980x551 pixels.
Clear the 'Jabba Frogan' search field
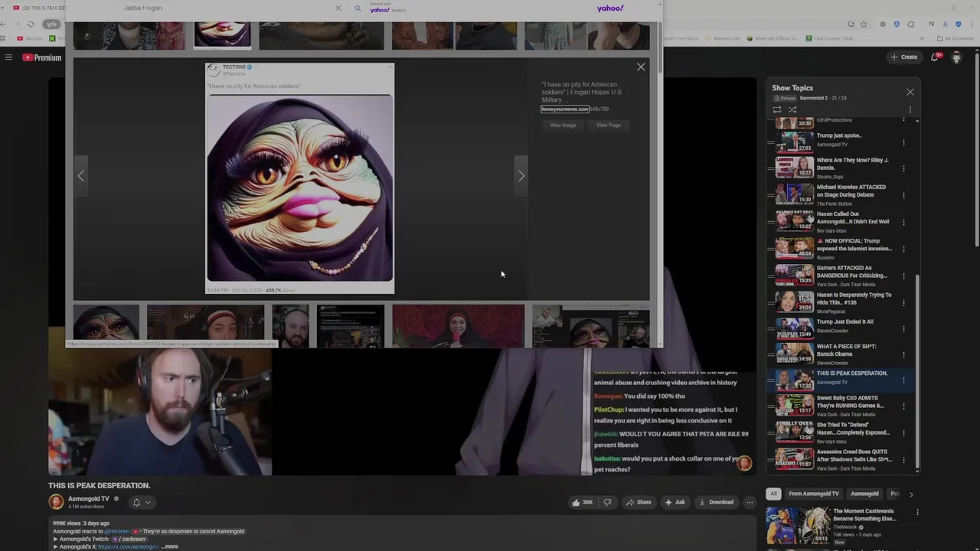tap(338, 8)
